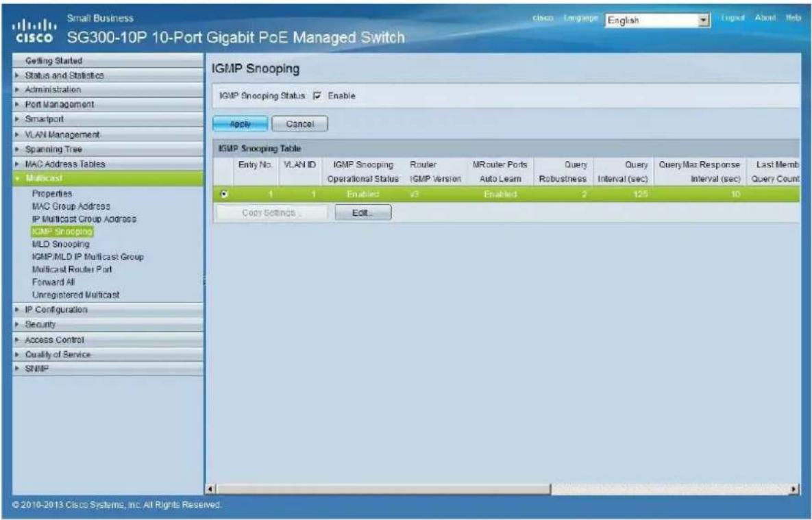Click the left arrow of horizontal scrollbar
Image resolution: width=812 pixels, height=520 pixels.
[x=210, y=489]
